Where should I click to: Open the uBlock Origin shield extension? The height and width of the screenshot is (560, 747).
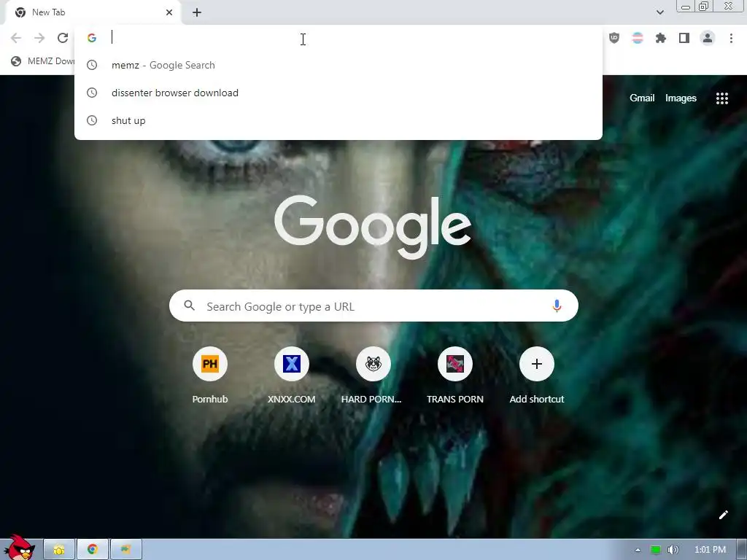pyautogui.click(x=614, y=38)
